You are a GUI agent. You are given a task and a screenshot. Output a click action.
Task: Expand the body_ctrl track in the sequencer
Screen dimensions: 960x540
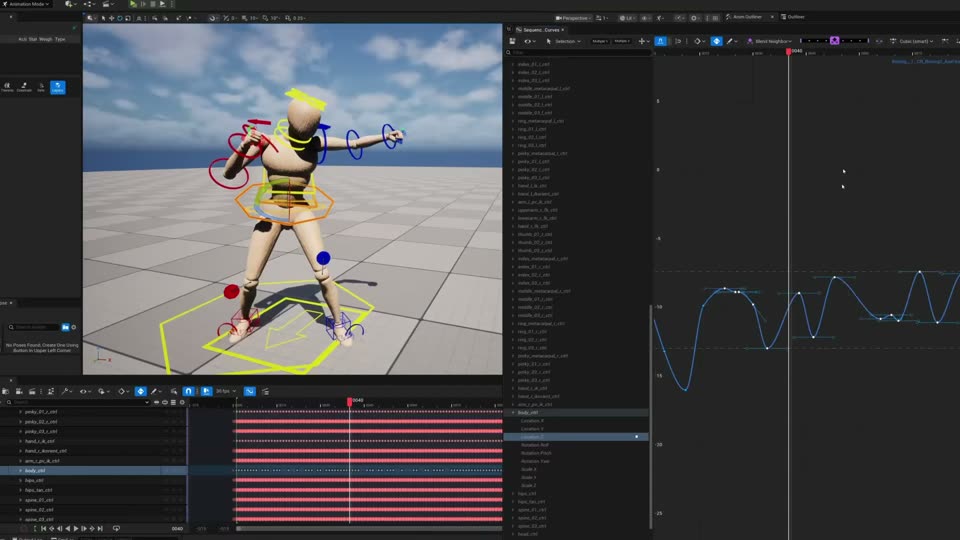20,471
